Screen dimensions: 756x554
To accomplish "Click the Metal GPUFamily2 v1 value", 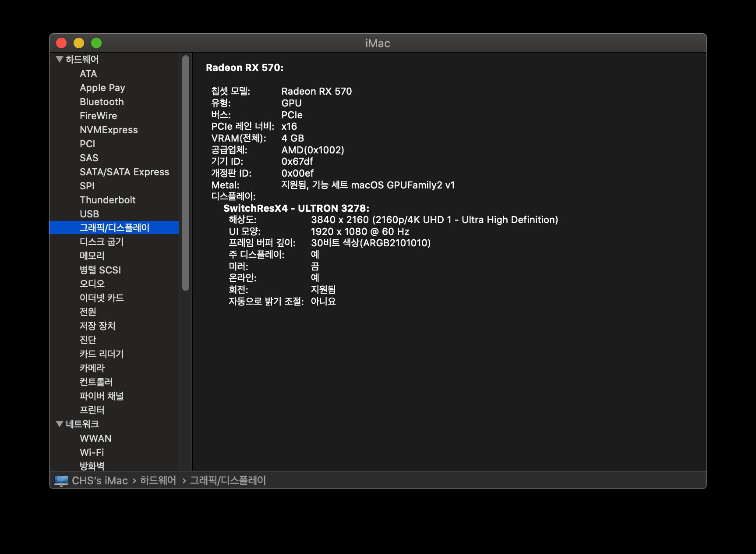I will pyautogui.click(x=368, y=185).
